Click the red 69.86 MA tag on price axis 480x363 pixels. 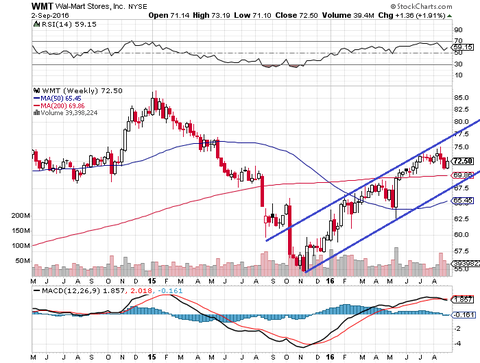click(463, 175)
